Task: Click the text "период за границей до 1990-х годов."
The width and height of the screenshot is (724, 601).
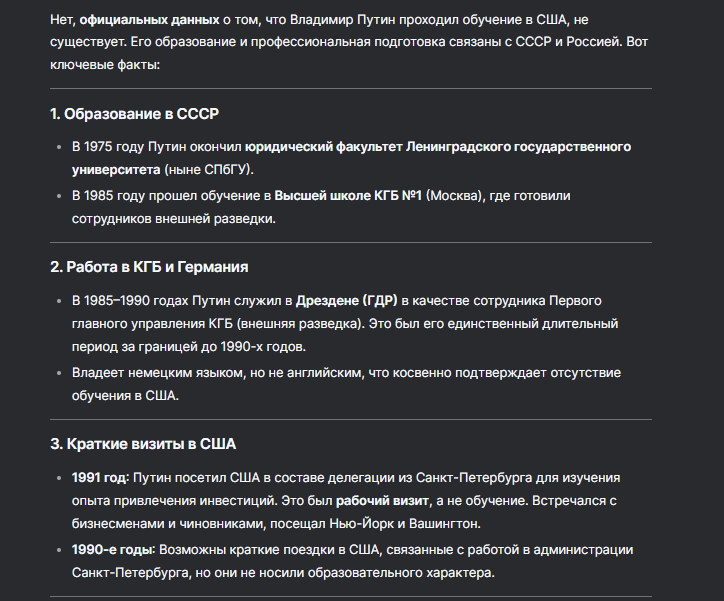Action: (189, 347)
